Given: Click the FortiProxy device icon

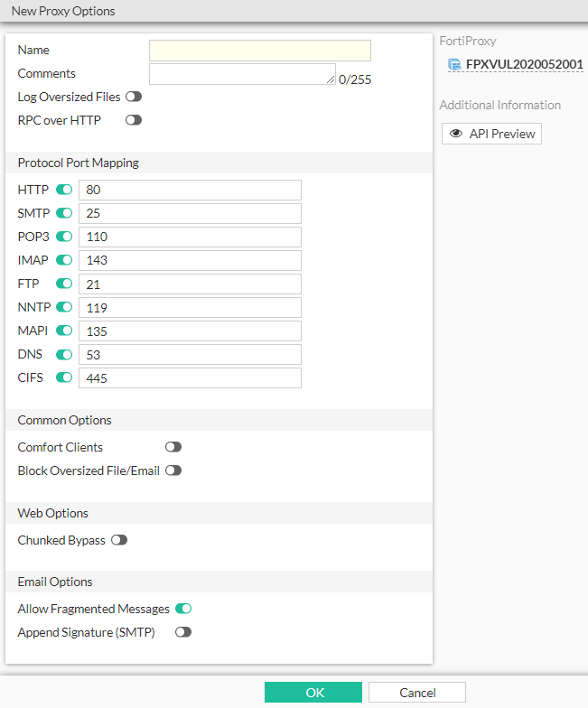Looking at the screenshot, I should (454, 64).
